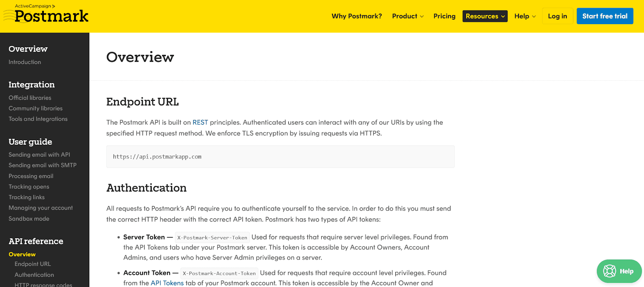Open the Why Postmark? page
This screenshot has width=644, height=287.
pyautogui.click(x=357, y=16)
